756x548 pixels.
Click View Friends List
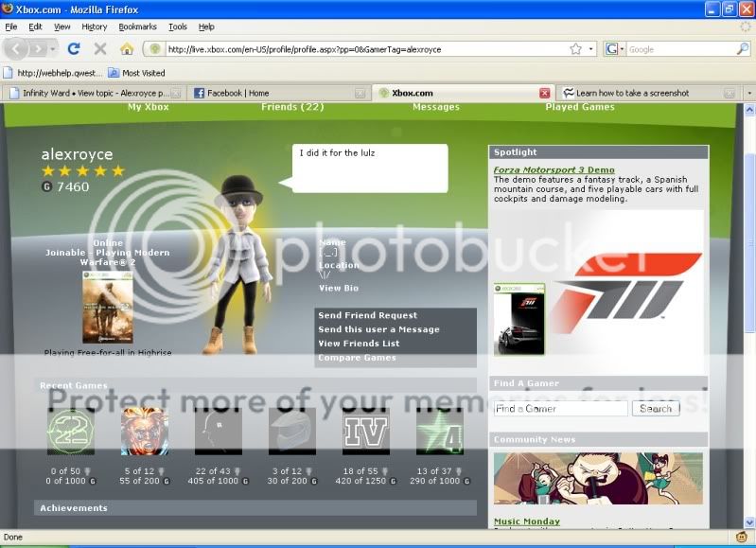(359, 344)
